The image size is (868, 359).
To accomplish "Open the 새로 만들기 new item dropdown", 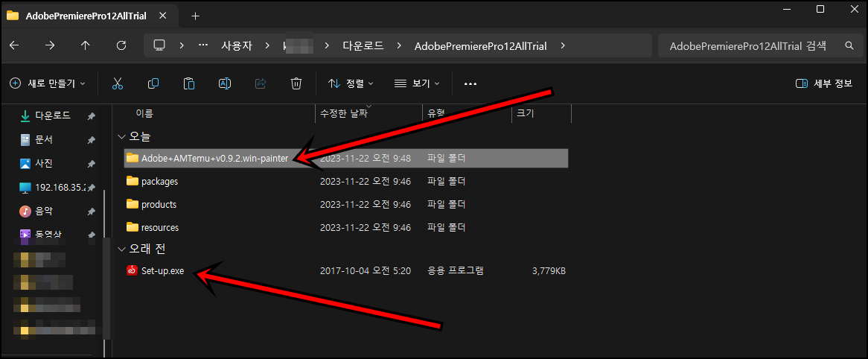I will tap(48, 83).
